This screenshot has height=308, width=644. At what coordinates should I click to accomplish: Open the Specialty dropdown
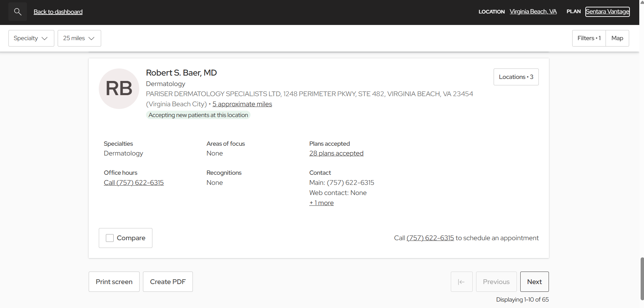pos(31,38)
